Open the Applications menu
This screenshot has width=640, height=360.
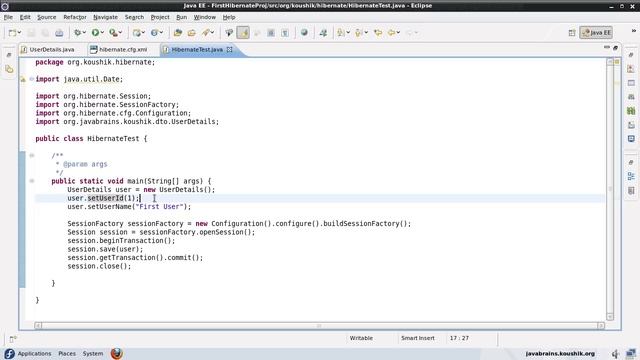[34, 353]
